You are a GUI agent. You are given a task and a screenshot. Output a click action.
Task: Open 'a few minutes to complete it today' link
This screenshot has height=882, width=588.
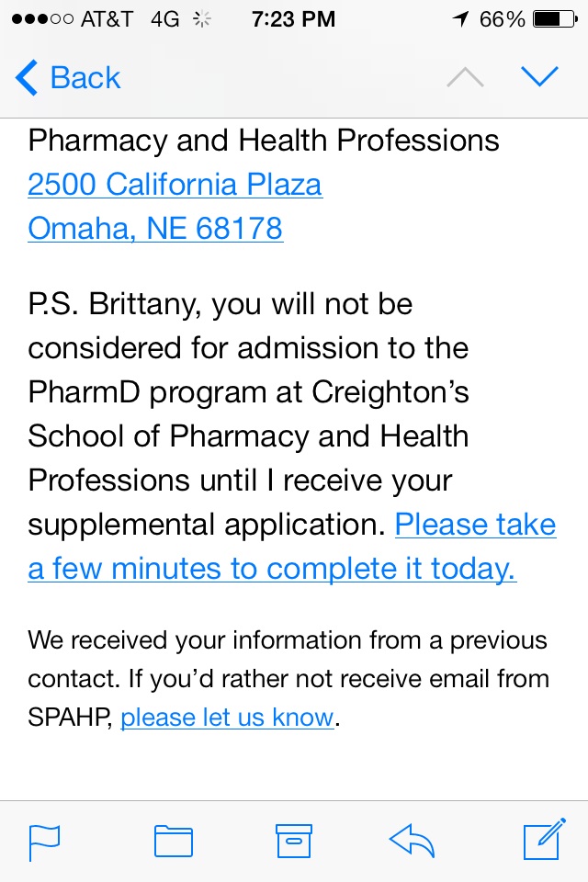(x=272, y=568)
